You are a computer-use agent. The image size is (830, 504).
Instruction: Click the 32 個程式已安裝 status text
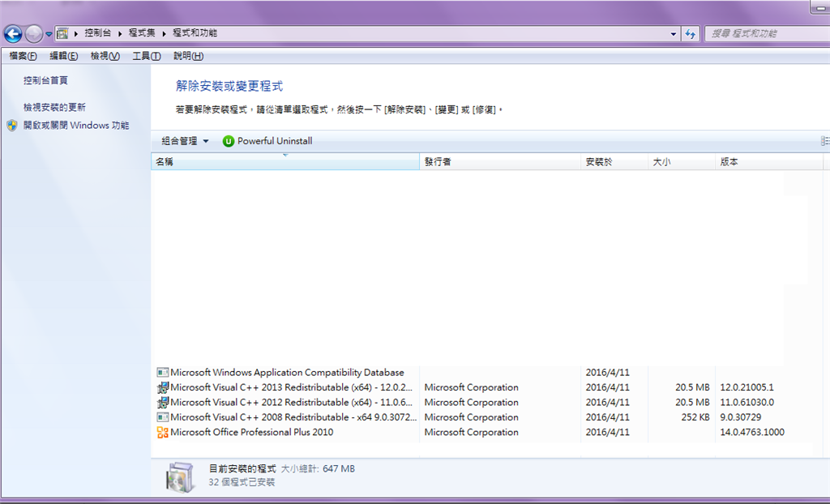242,482
